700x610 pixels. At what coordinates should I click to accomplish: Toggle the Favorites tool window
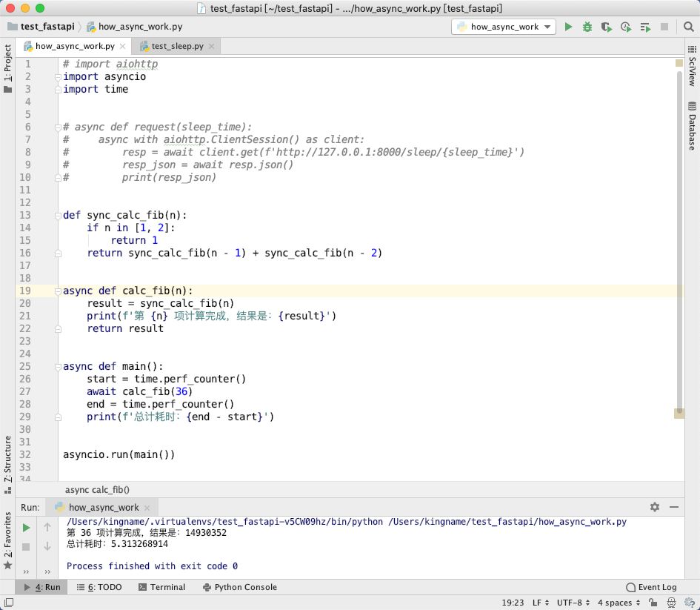coord(7,540)
